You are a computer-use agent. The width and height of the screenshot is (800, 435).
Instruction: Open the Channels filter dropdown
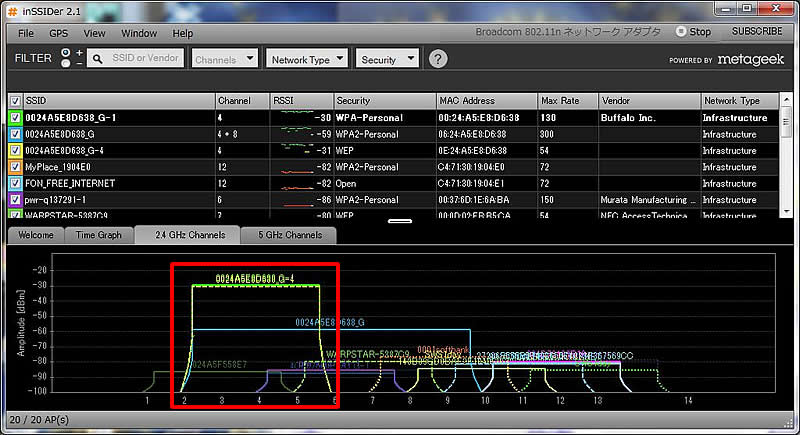224,59
